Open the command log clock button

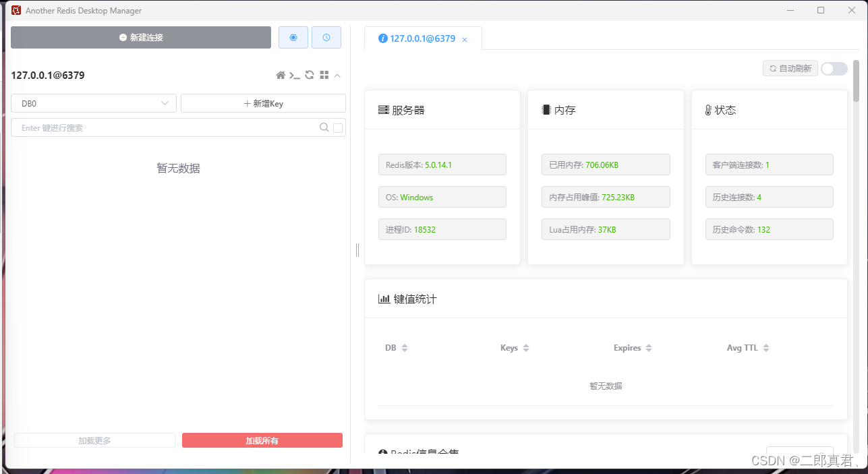click(x=326, y=38)
